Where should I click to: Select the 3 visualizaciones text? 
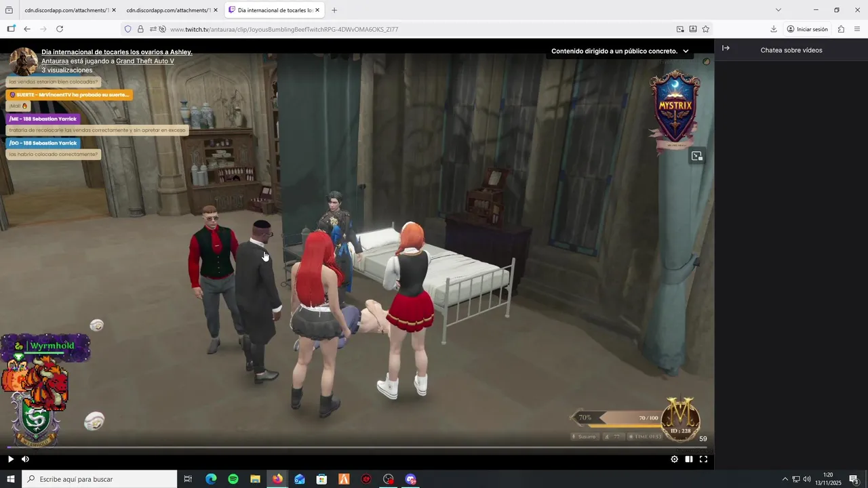click(66, 70)
